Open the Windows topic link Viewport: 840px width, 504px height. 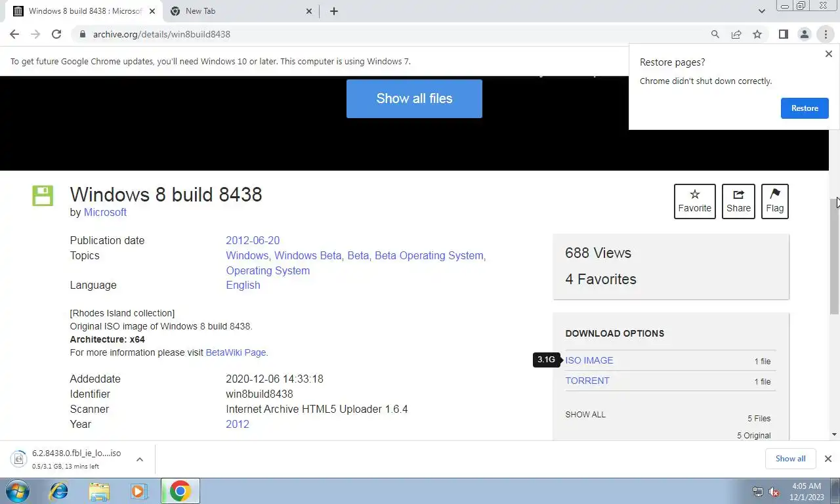(247, 255)
